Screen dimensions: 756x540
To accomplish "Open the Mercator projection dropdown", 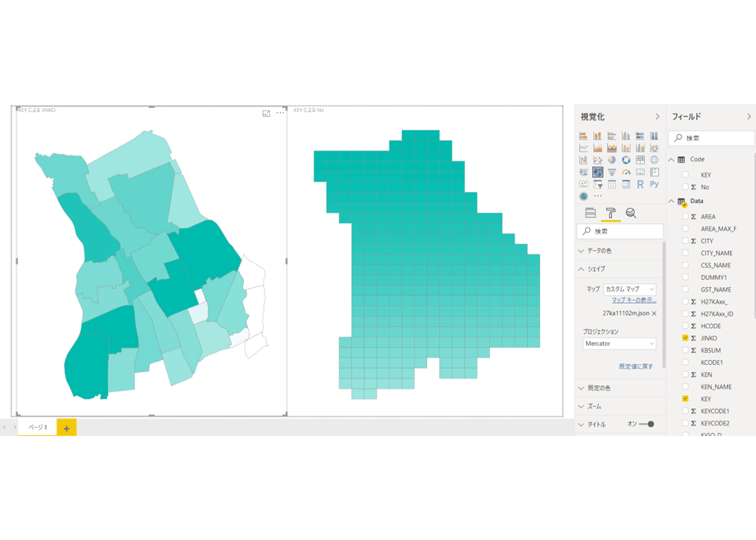I will [619, 344].
